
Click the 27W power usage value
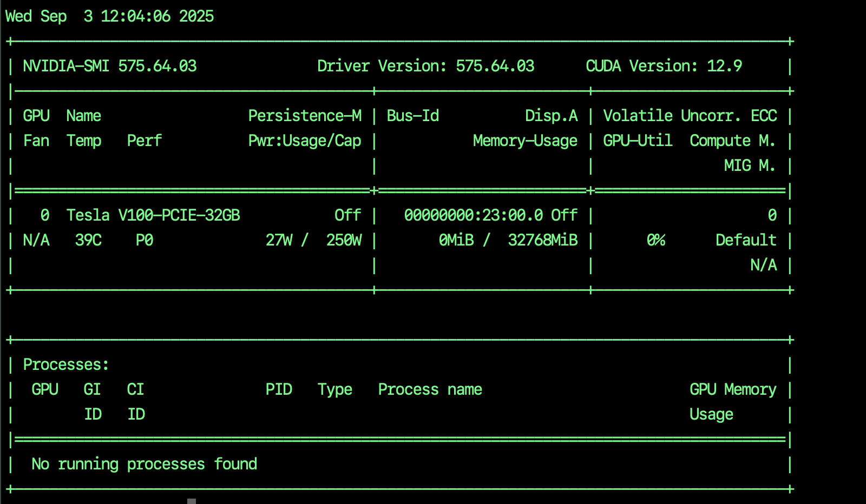coord(279,240)
